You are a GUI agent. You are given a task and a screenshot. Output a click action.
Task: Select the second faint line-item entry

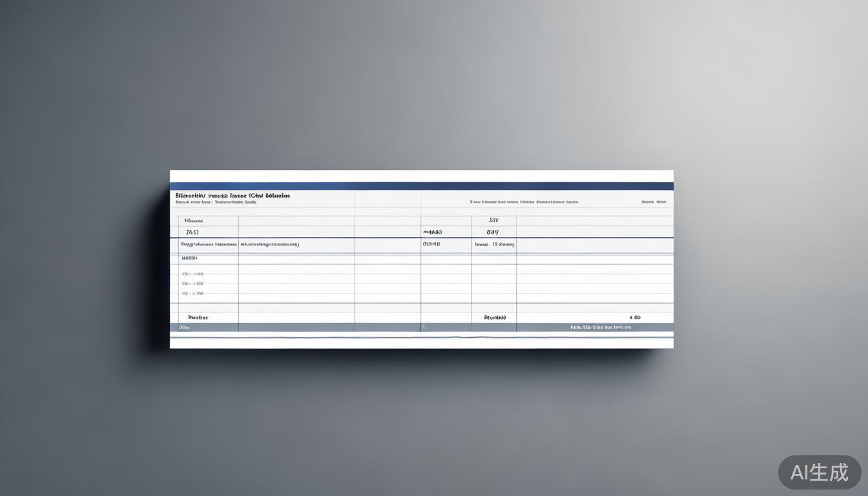coord(192,284)
